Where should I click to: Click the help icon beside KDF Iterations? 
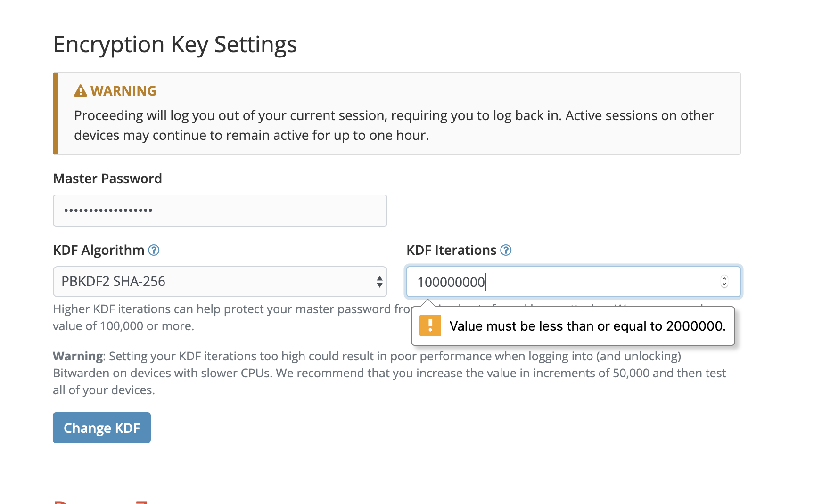coord(506,250)
